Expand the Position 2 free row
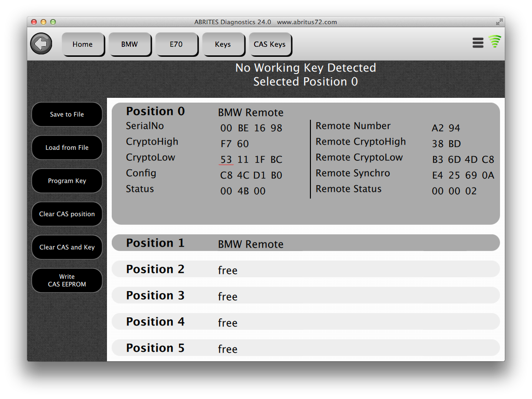 pos(306,269)
